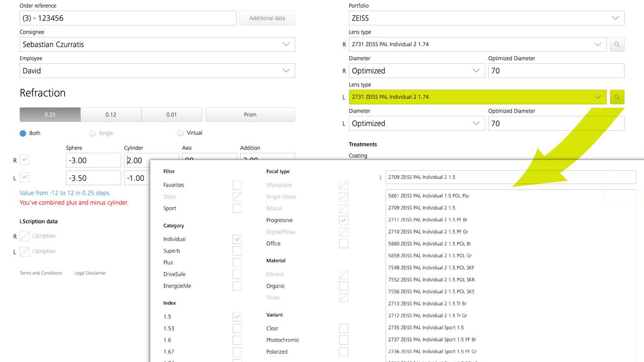Check the Superb category checkbox
Screen dimensions: 644x362
pyautogui.click(x=237, y=251)
